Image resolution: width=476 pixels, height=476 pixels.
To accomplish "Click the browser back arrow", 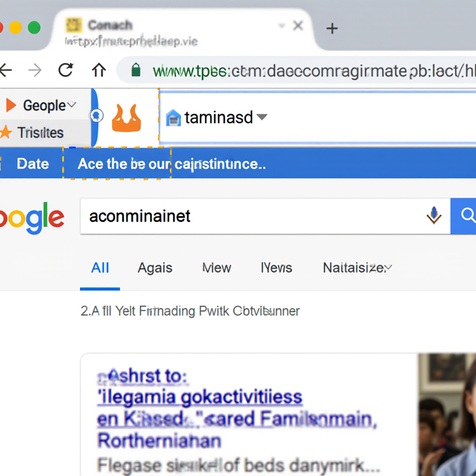I will [6, 70].
